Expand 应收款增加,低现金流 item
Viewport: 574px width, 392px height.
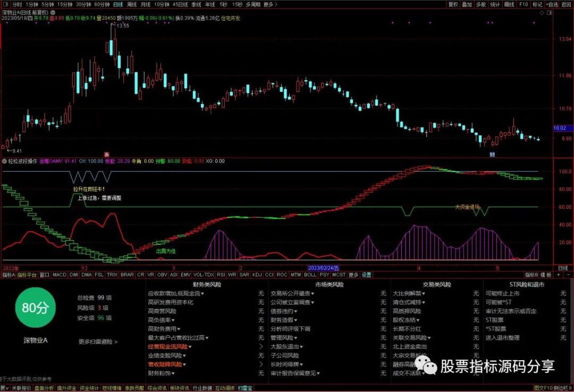pos(176,293)
